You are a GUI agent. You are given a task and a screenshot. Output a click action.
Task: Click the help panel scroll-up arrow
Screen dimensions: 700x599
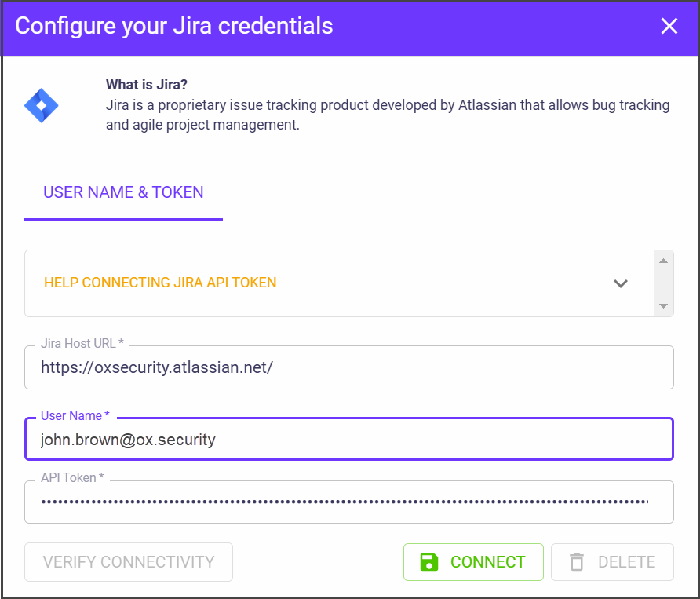(664, 261)
